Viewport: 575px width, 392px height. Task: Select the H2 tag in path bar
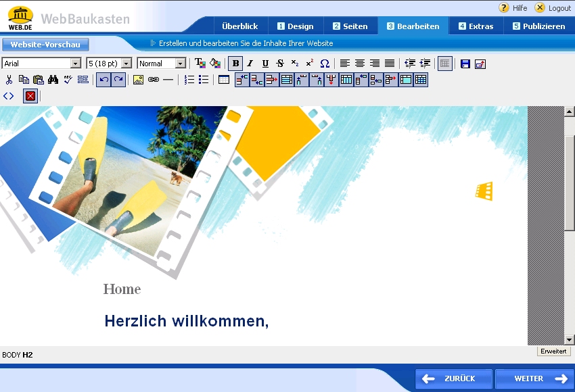coord(28,355)
